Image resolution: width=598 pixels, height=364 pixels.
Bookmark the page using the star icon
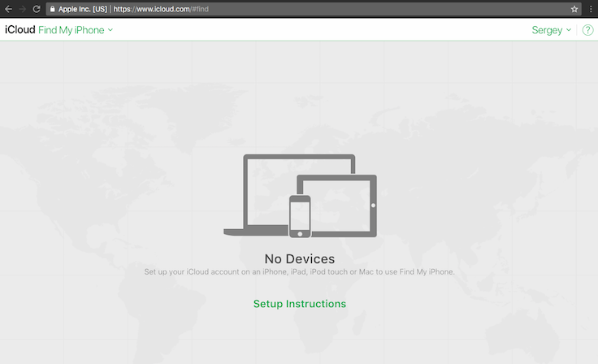pyautogui.click(x=574, y=9)
